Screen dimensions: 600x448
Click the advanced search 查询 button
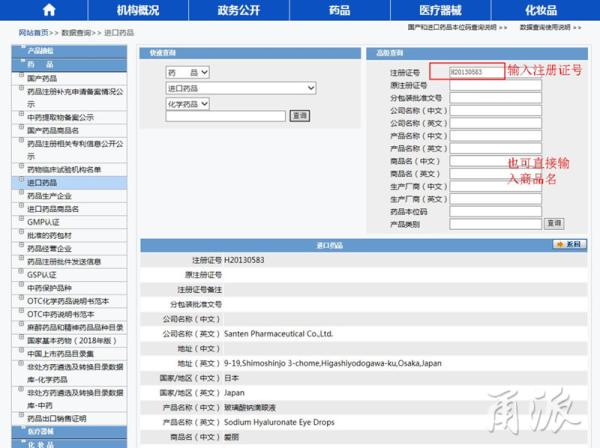click(554, 223)
